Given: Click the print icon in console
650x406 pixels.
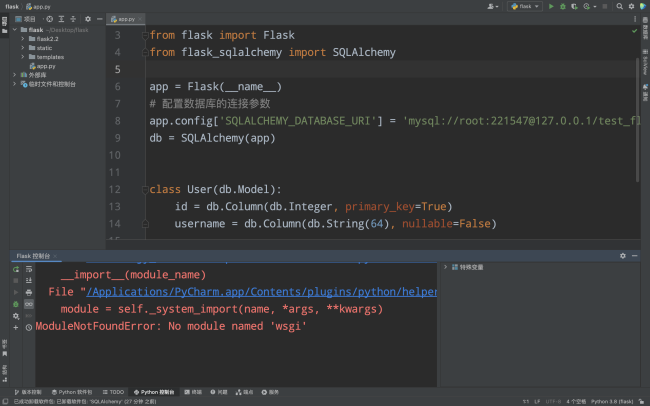Looking at the screenshot, I should [29, 292].
